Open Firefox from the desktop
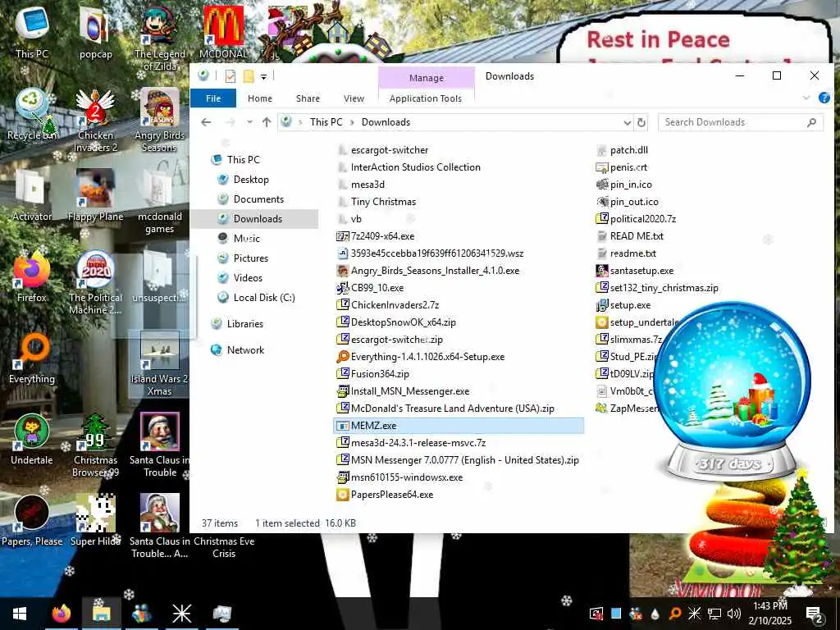The height and width of the screenshot is (630, 840). click(x=32, y=276)
